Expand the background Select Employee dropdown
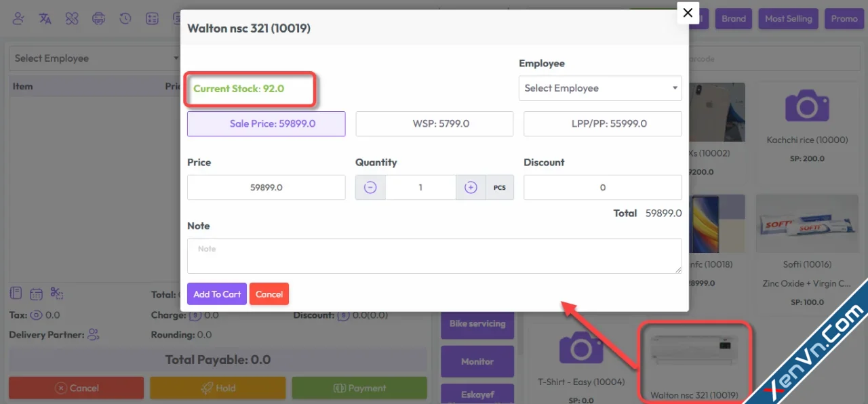This screenshot has height=404, width=868. pyautogui.click(x=95, y=58)
